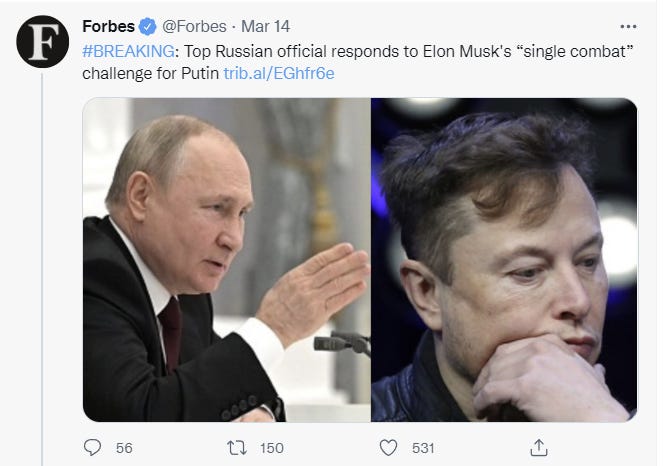
Task: Click the @Forbes handle
Action: tap(194, 27)
